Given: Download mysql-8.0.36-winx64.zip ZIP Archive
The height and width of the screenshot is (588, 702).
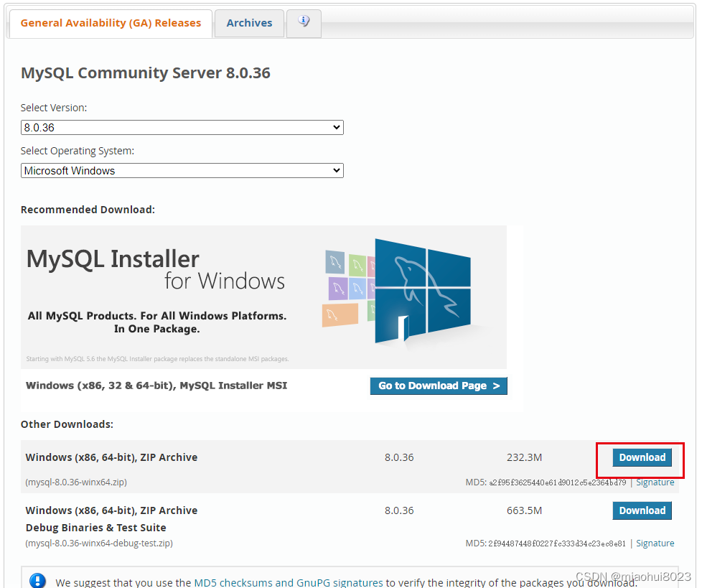Looking at the screenshot, I should (x=642, y=457).
